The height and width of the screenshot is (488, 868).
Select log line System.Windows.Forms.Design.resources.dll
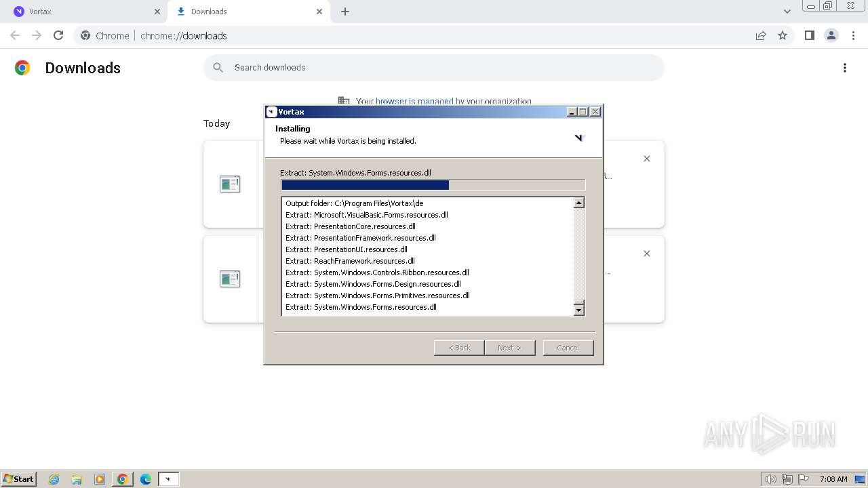pos(373,284)
